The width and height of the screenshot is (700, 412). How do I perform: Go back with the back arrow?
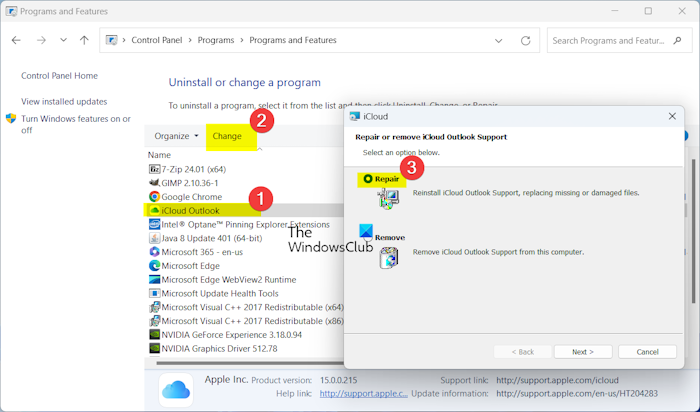pyautogui.click(x=17, y=40)
